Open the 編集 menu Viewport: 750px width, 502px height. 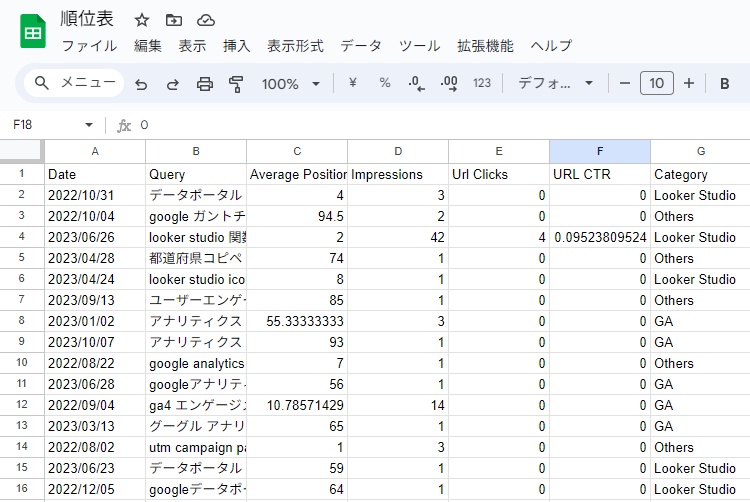point(148,46)
